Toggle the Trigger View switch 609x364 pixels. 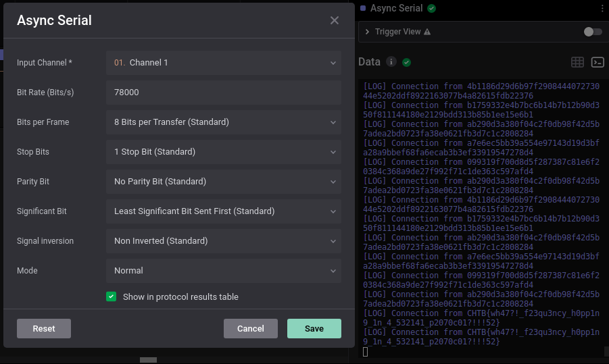(x=593, y=32)
